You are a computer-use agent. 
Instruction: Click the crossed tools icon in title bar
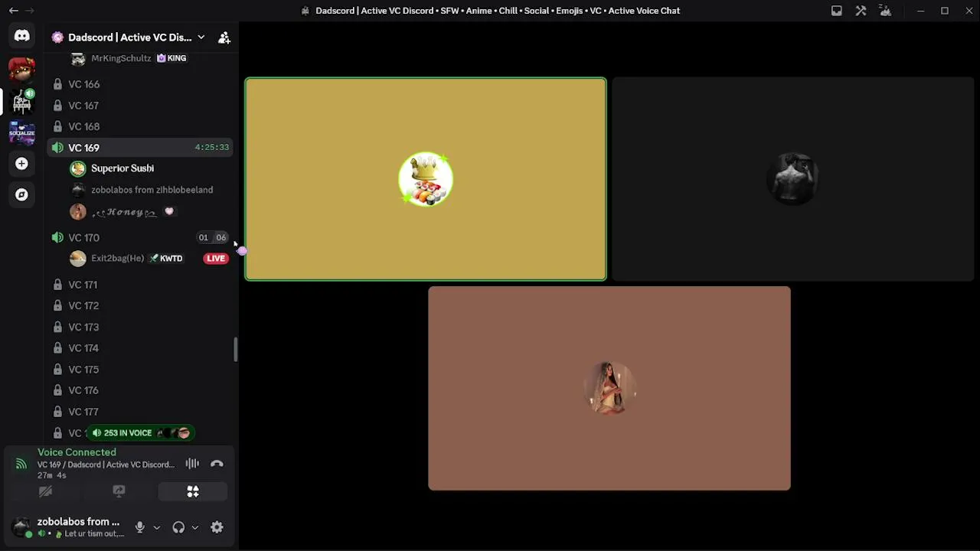pos(861,11)
